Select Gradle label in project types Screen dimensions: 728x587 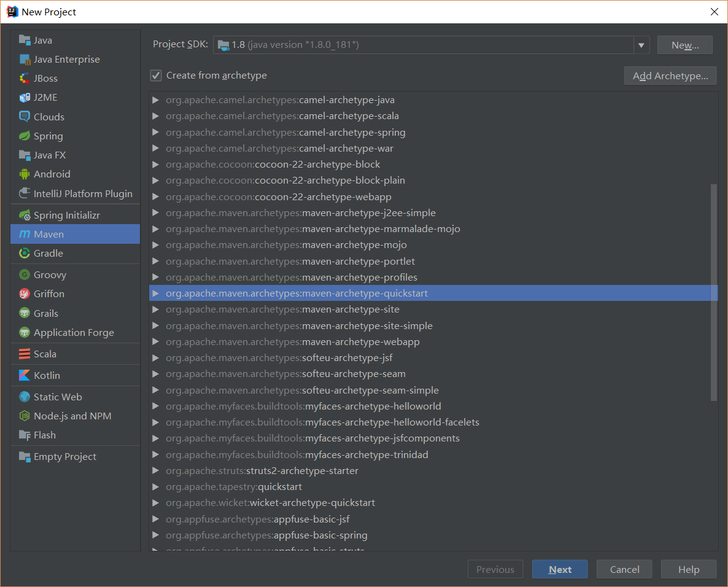[x=48, y=253]
